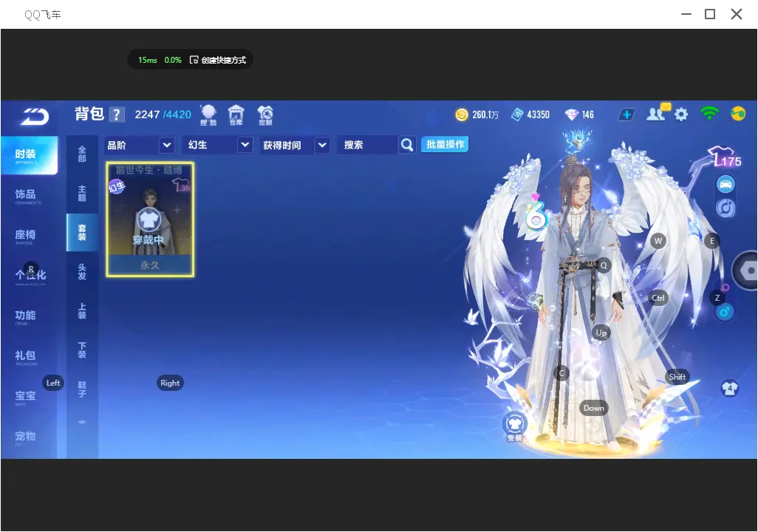Viewport: 758px width, 532px height.
Task: Select the 头发 hair subcategory
Action: (82, 272)
